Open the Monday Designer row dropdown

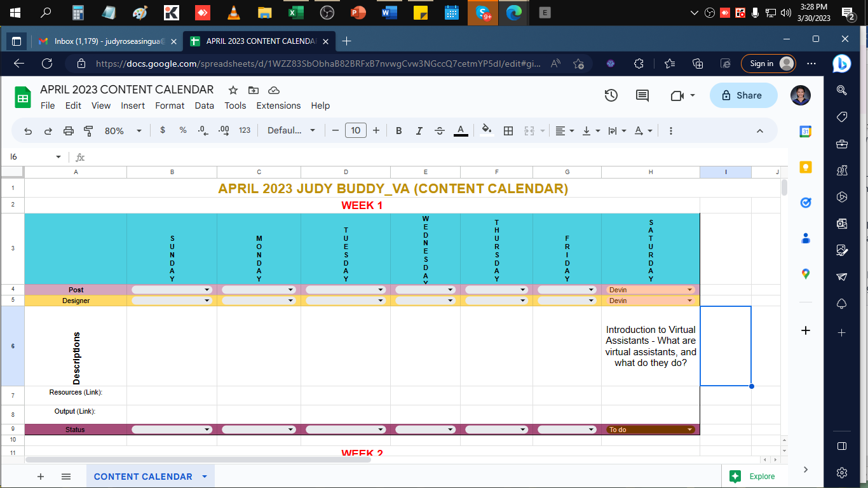pyautogui.click(x=259, y=301)
